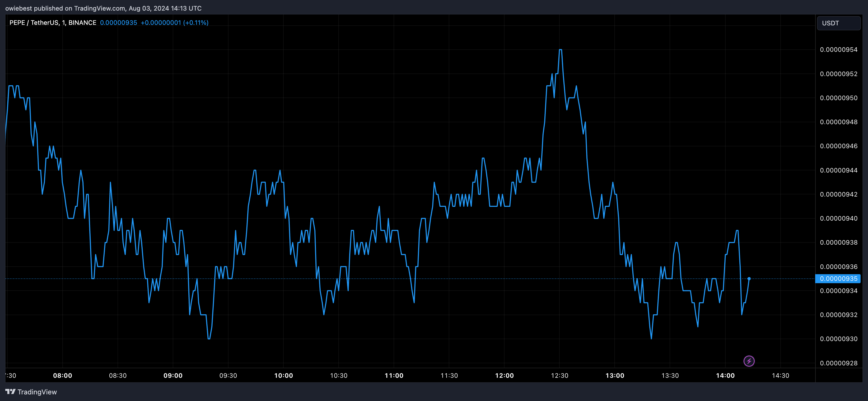Click the 0.00000944 price axis label

point(838,170)
